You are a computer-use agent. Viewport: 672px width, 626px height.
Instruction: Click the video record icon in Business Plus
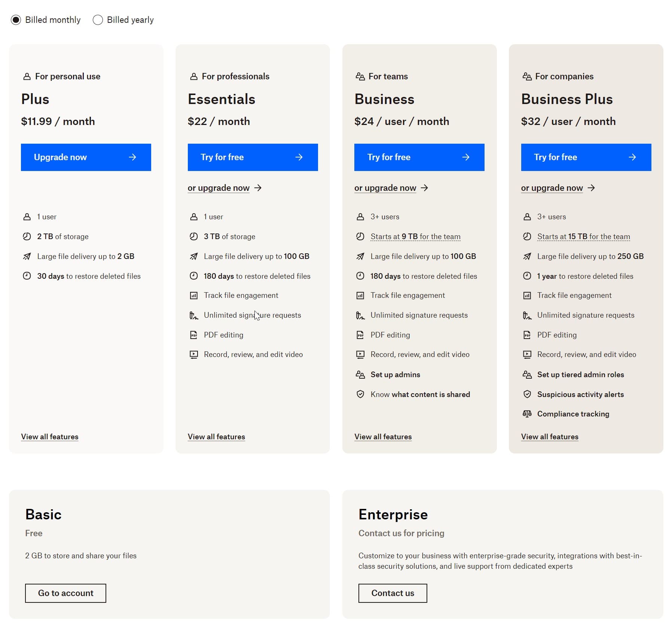click(x=527, y=354)
